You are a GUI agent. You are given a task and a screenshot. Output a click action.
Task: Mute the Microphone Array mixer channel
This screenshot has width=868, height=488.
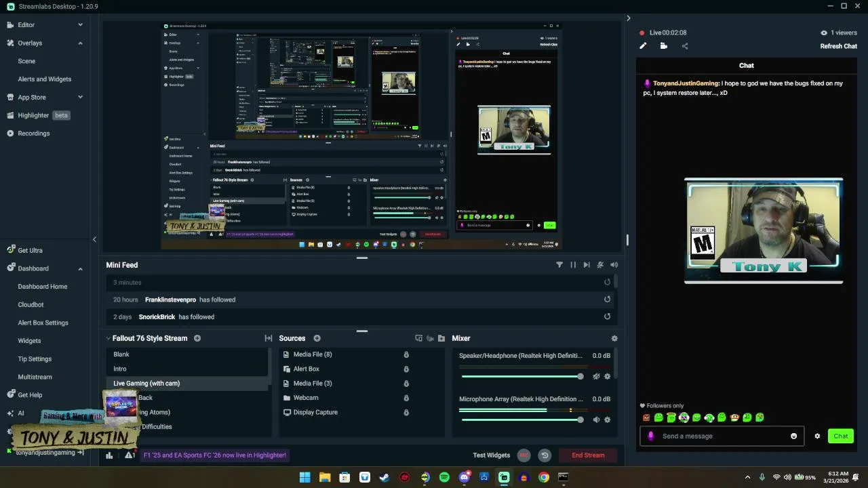click(x=596, y=420)
